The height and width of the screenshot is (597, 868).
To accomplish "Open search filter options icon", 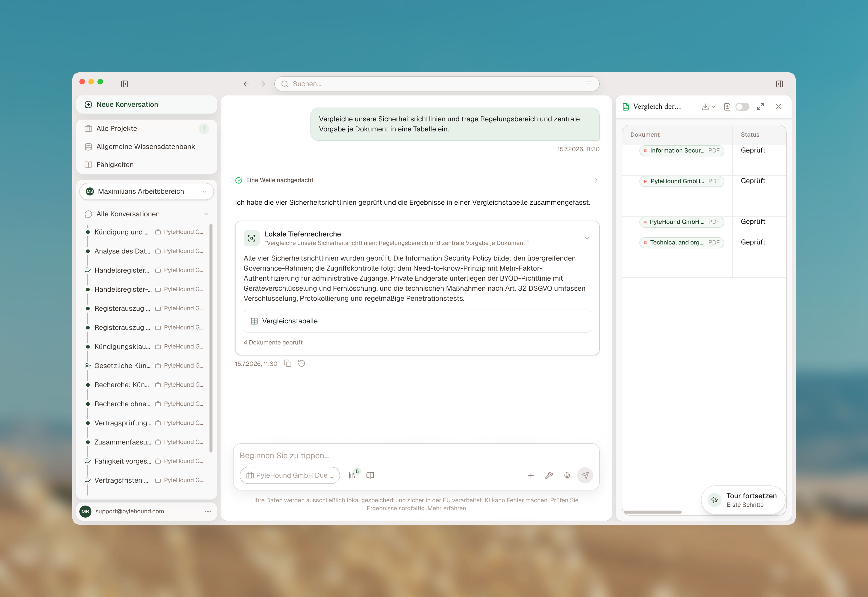I will (x=588, y=84).
